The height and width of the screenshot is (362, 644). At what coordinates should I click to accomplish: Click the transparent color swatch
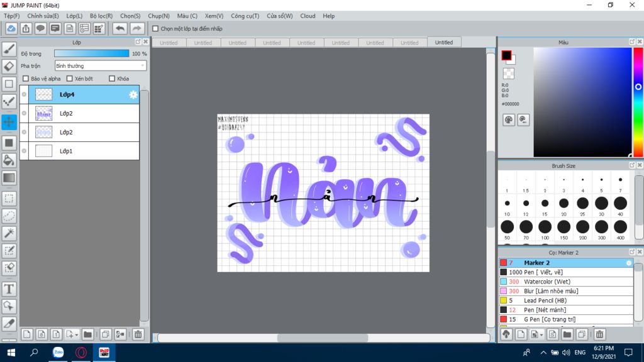click(x=508, y=74)
